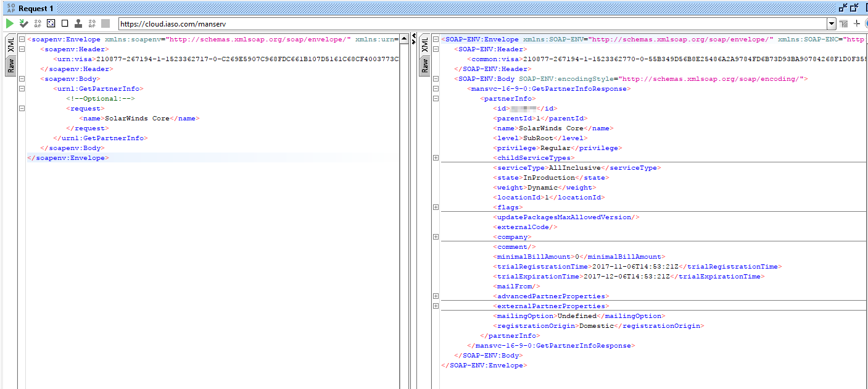The image size is (868, 389).
Task: Select the XML tab of the request panel
Action: (10, 46)
